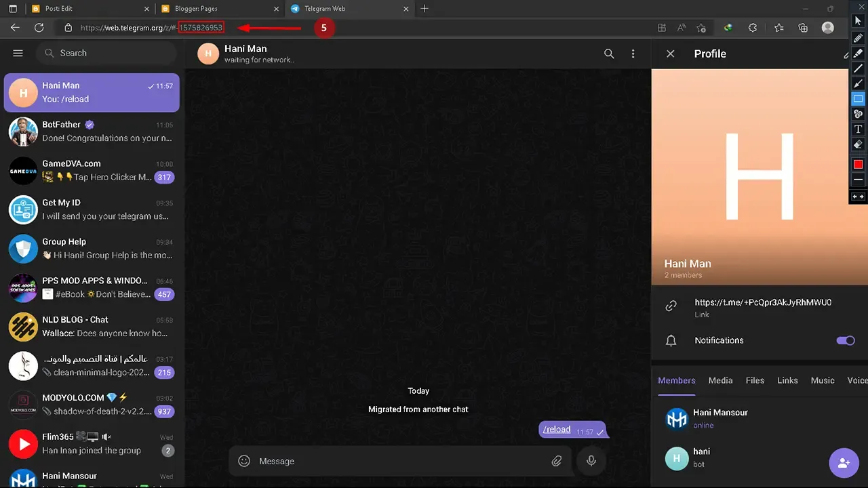Select the pencil annotation tool

[858, 38]
